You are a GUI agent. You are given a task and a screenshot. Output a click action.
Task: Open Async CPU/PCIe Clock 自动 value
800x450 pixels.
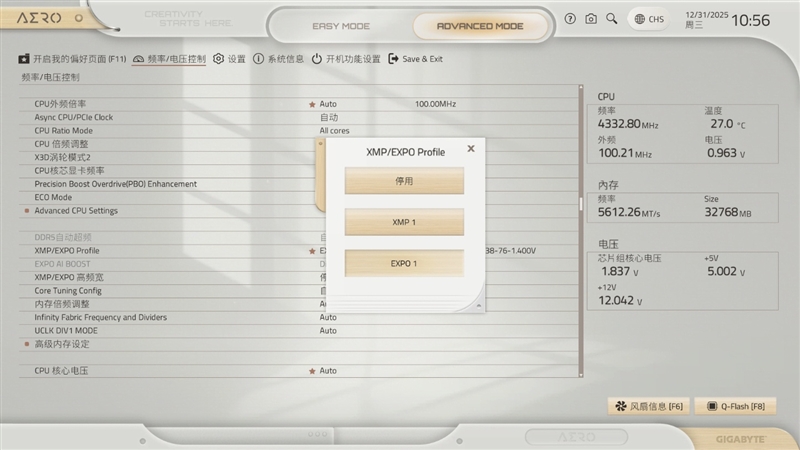pyautogui.click(x=329, y=117)
